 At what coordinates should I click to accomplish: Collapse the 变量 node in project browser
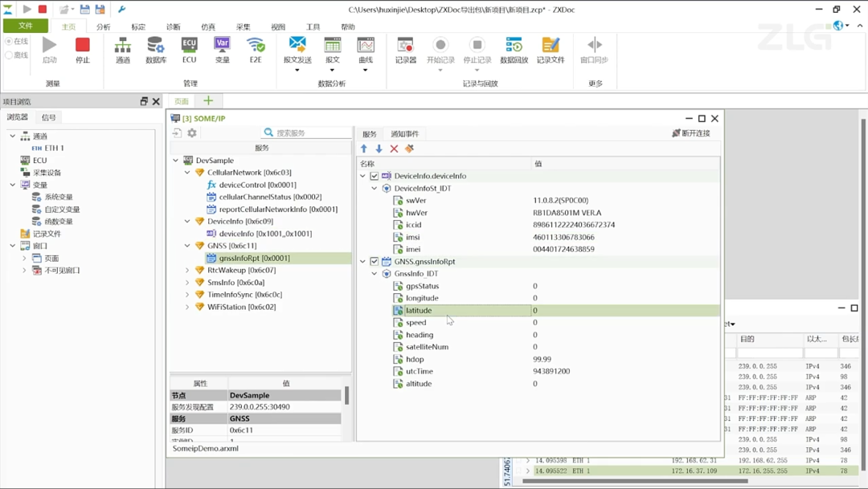[x=13, y=185]
